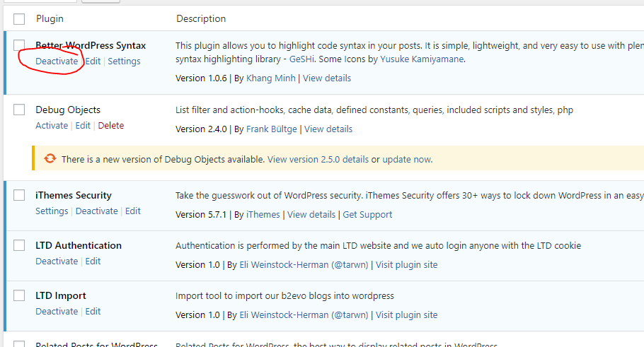The image size is (644, 347).
Task: Open the iThemes author link
Action: [x=263, y=215]
